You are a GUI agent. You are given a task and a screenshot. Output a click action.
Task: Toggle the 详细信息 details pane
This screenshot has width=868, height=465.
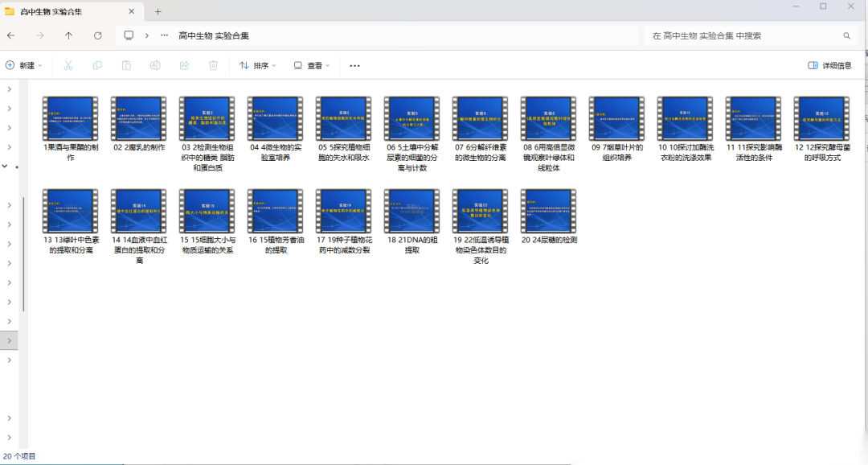pos(829,65)
